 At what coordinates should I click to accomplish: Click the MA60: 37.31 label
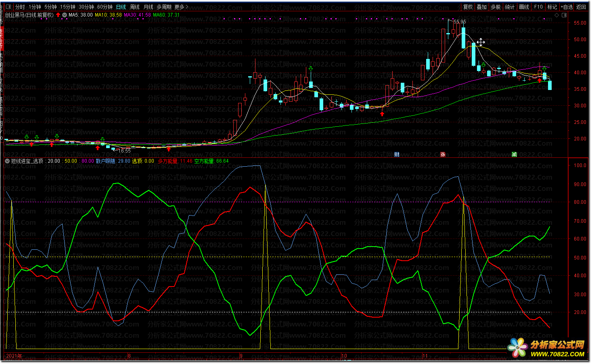pyautogui.click(x=166, y=15)
